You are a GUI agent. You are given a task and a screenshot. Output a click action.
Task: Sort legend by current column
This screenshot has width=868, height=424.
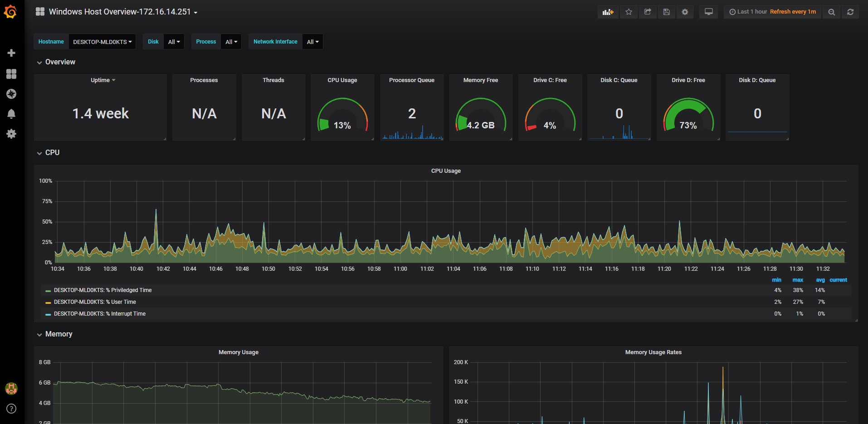pos(838,280)
